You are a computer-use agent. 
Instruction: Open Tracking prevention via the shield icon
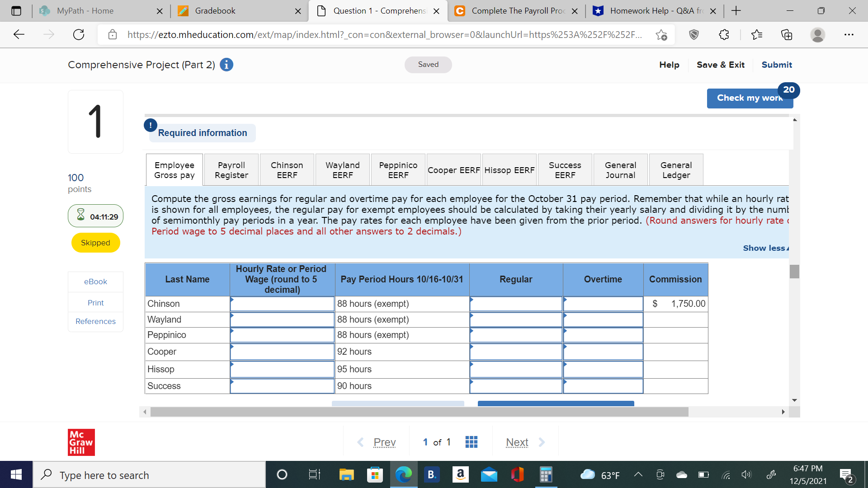[x=694, y=34]
